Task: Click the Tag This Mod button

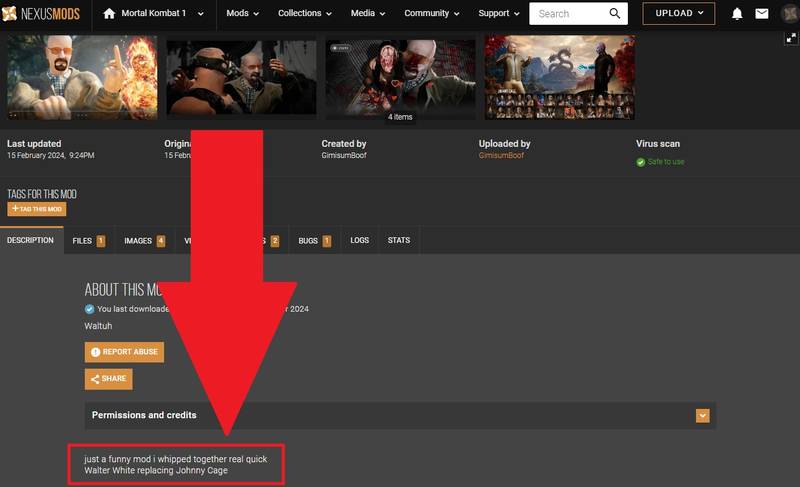Action: point(37,209)
